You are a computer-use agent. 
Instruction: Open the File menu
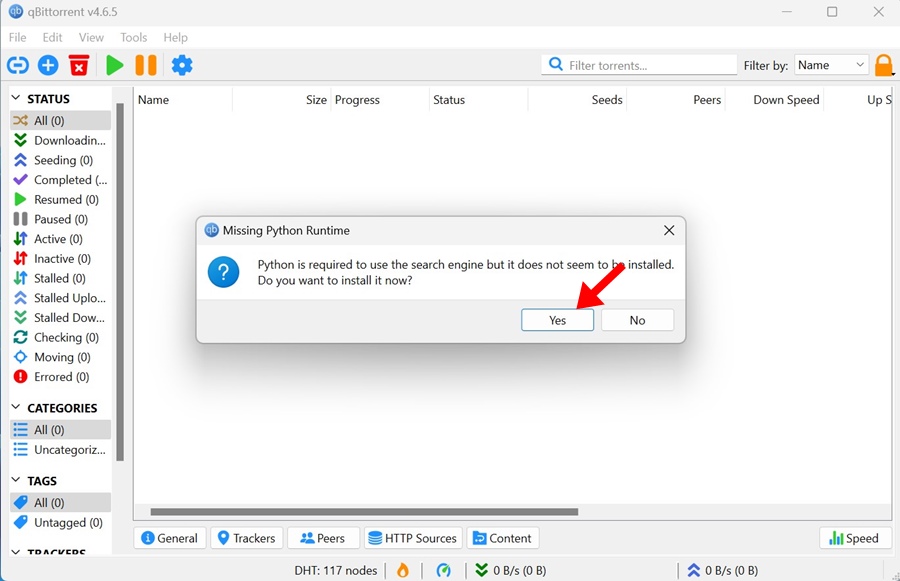click(x=17, y=37)
